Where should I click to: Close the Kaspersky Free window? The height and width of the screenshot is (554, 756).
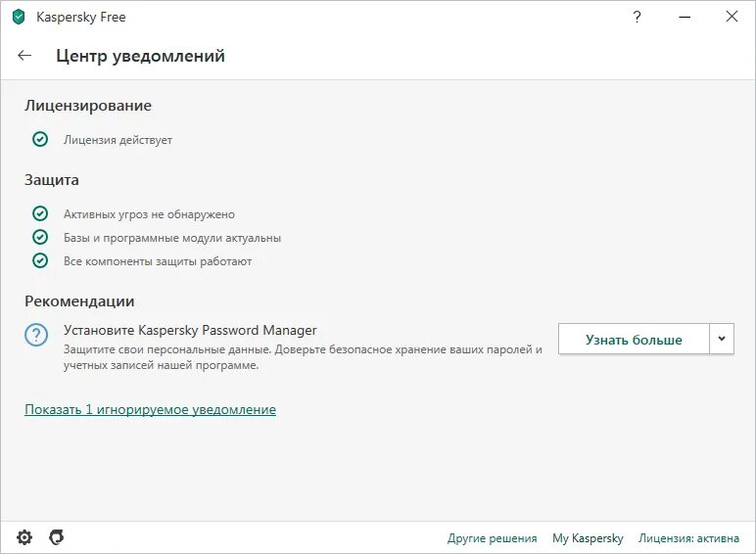732,17
